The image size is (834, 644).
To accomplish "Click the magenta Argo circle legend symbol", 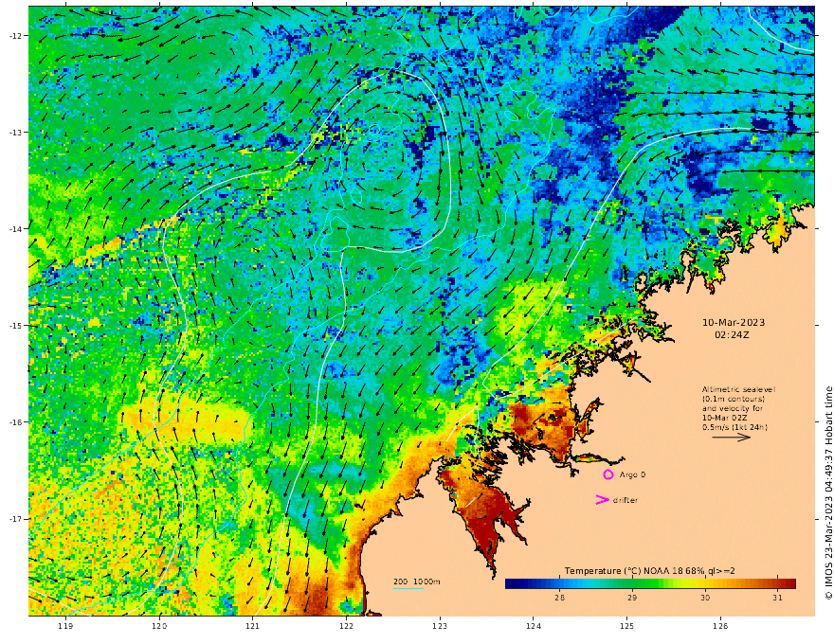I will (x=607, y=474).
